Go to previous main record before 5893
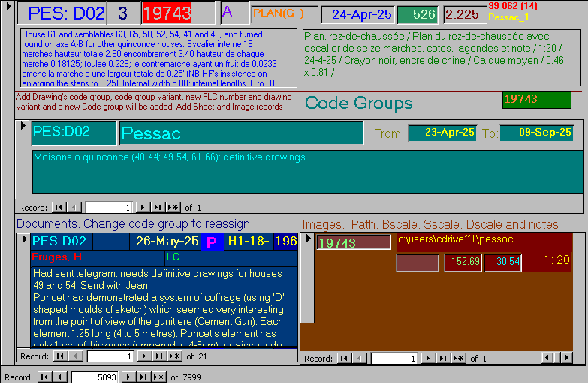The height and width of the screenshot is (384, 588). (59, 376)
